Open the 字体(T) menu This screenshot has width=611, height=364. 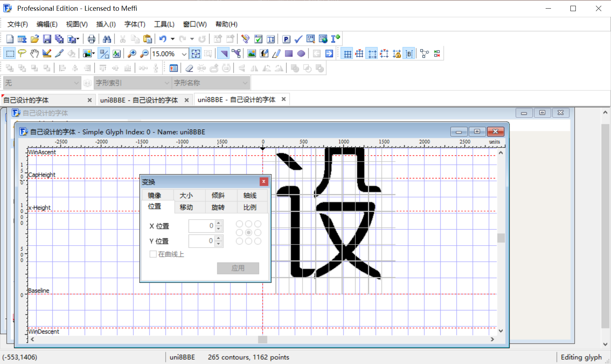135,24
